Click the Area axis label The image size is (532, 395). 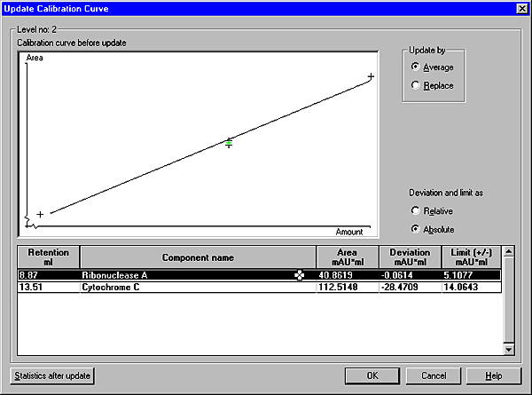point(35,58)
